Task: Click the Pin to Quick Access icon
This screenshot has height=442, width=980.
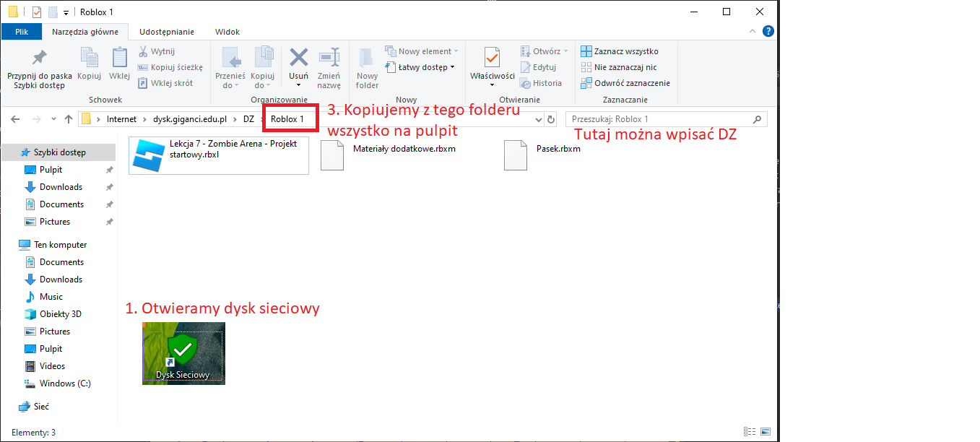Action: [40, 58]
